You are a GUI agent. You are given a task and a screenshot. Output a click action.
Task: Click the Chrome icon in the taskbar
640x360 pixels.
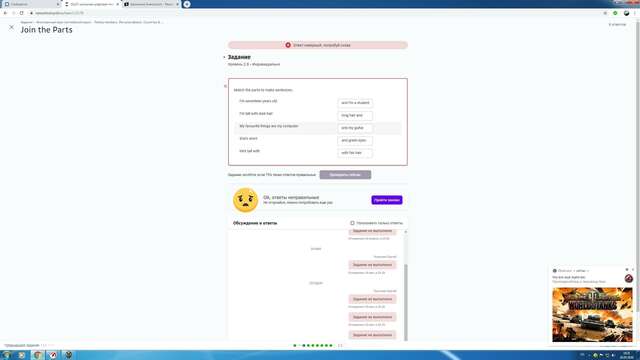pyautogui.click(x=37, y=355)
